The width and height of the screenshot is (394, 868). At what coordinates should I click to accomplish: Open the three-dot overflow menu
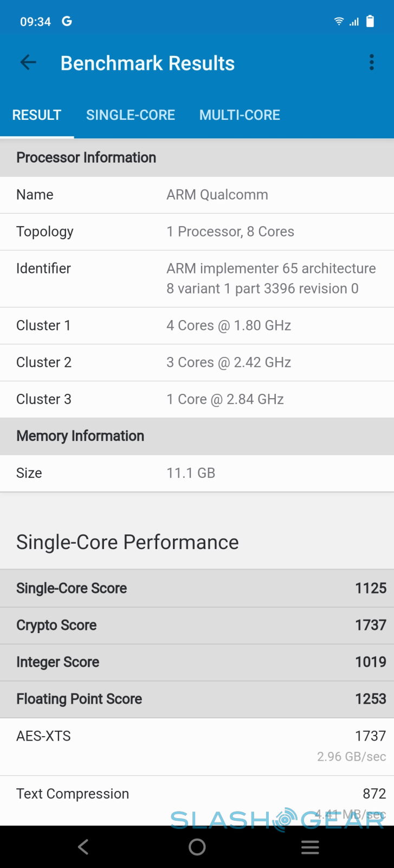click(x=372, y=62)
